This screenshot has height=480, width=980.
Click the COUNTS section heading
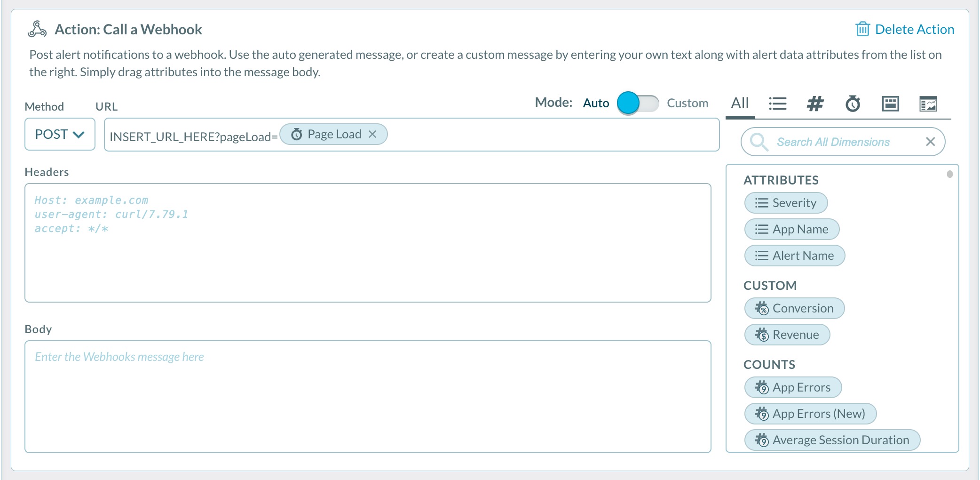coord(769,365)
